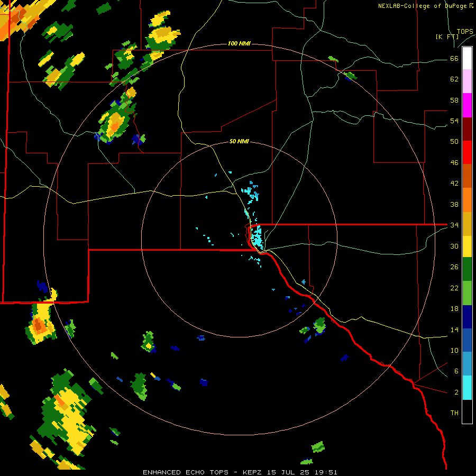Click the legend value 18
476x476 pixels.
pyautogui.click(x=454, y=308)
